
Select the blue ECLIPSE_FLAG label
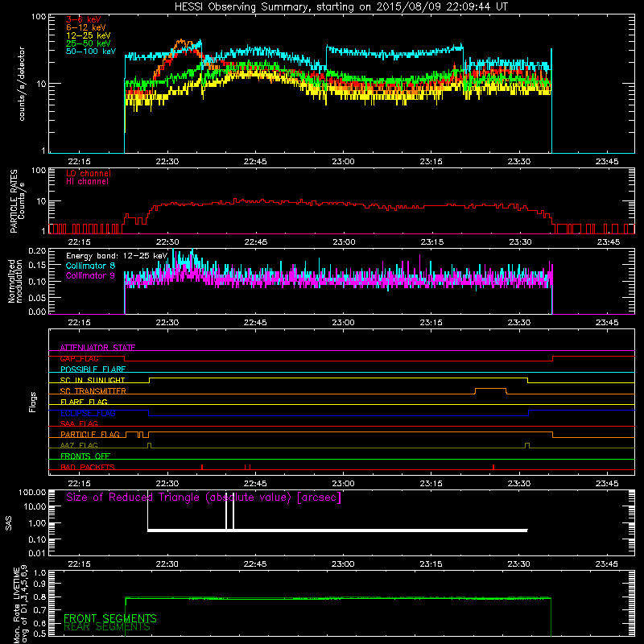coord(88,413)
